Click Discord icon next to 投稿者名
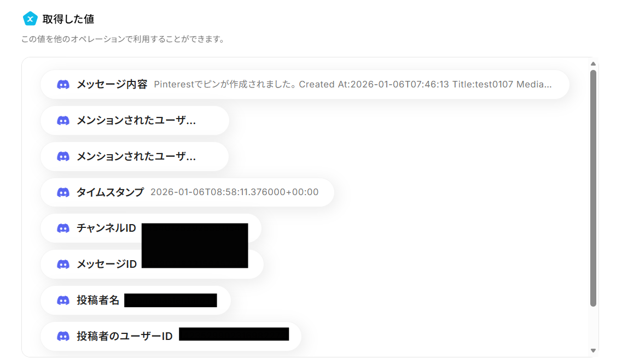The height and width of the screenshot is (364, 622). pos(63,300)
